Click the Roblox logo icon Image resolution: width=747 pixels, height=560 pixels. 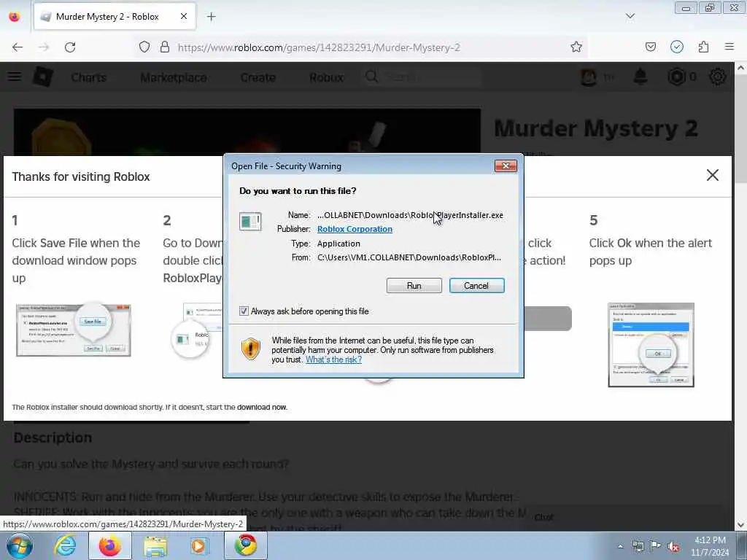pyautogui.click(x=43, y=77)
